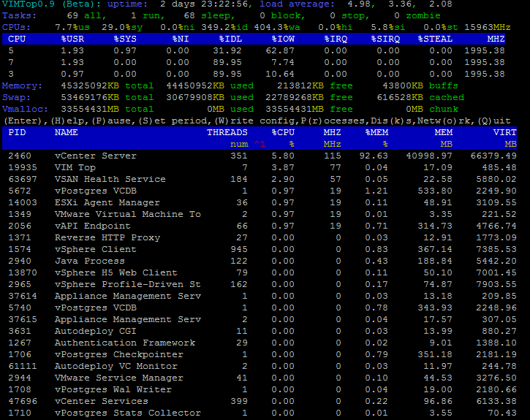
Task: Click the NAME column header
Action: [x=67, y=132]
